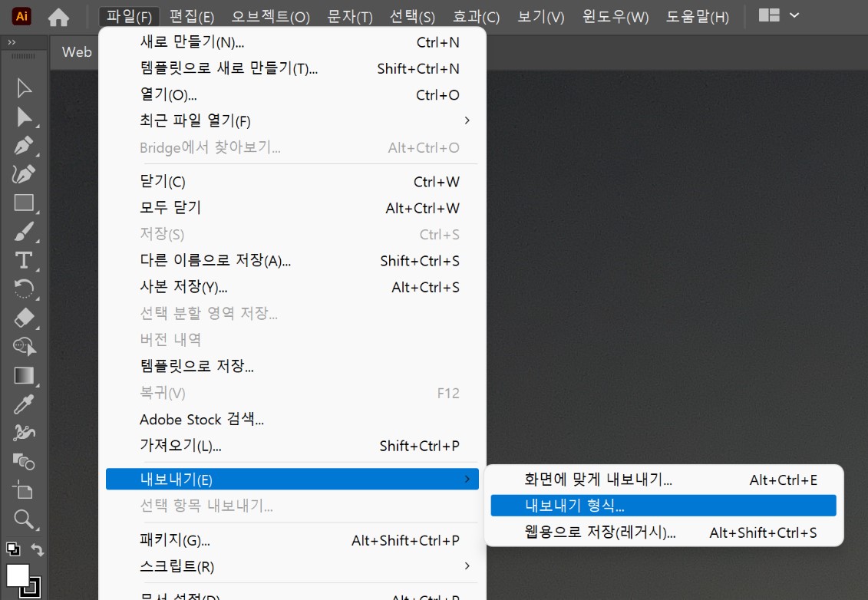Viewport: 868px width, 600px height.
Task: Expand 최근 파일 열기(F) submenu
Action: pyautogui.click(x=292, y=120)
